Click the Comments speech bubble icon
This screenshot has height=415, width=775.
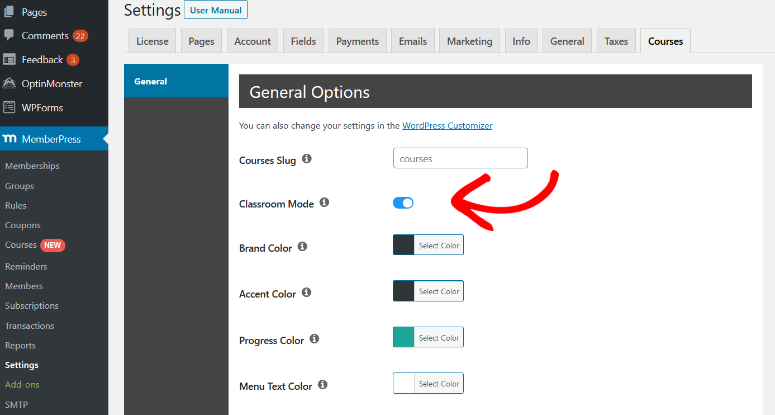tap(9, 35)
